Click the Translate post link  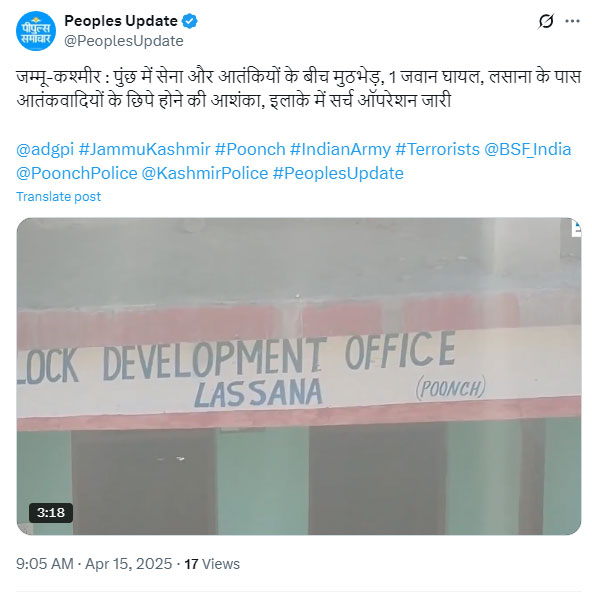[x=58, y=197]
